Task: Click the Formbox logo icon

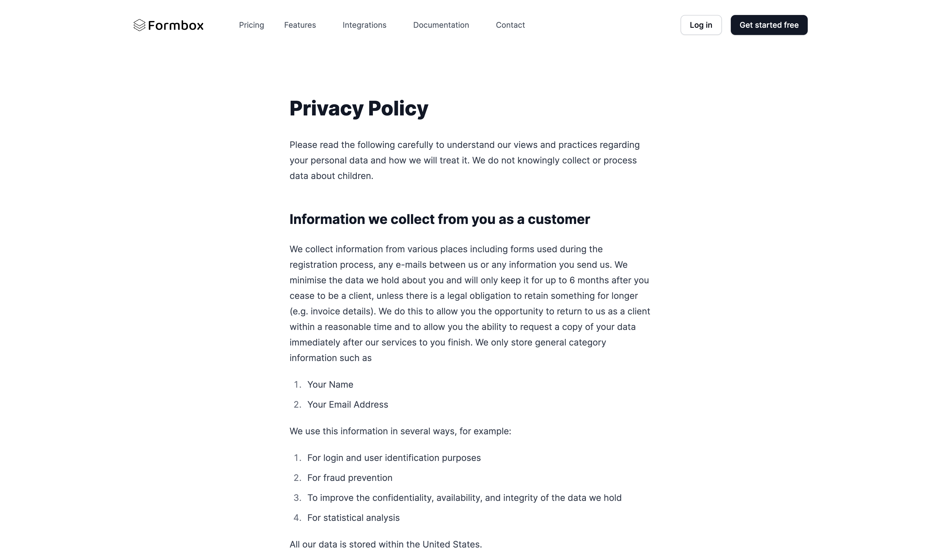Action: 139,25
